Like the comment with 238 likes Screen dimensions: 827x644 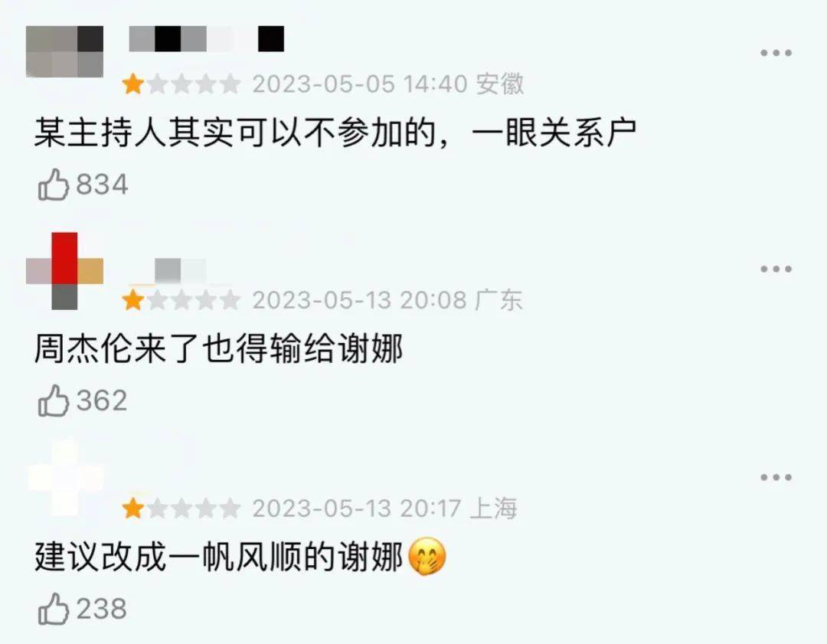(x=54, y=609)
